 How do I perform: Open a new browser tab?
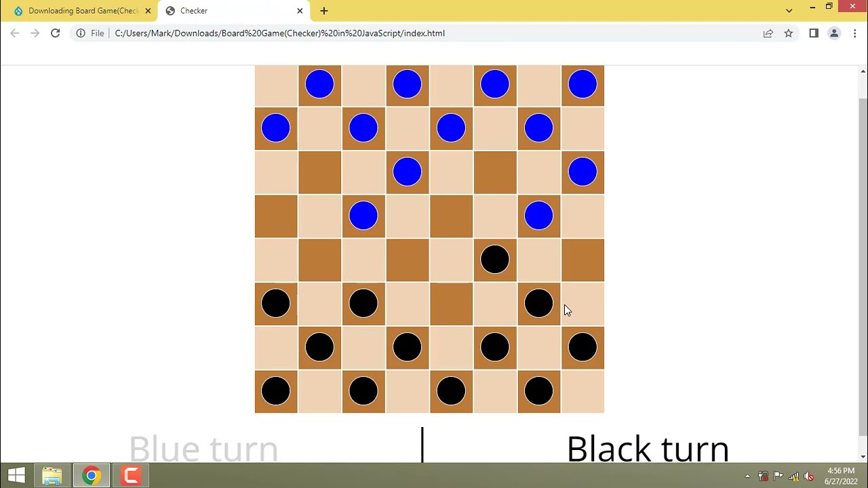click(x=324, y=11)
